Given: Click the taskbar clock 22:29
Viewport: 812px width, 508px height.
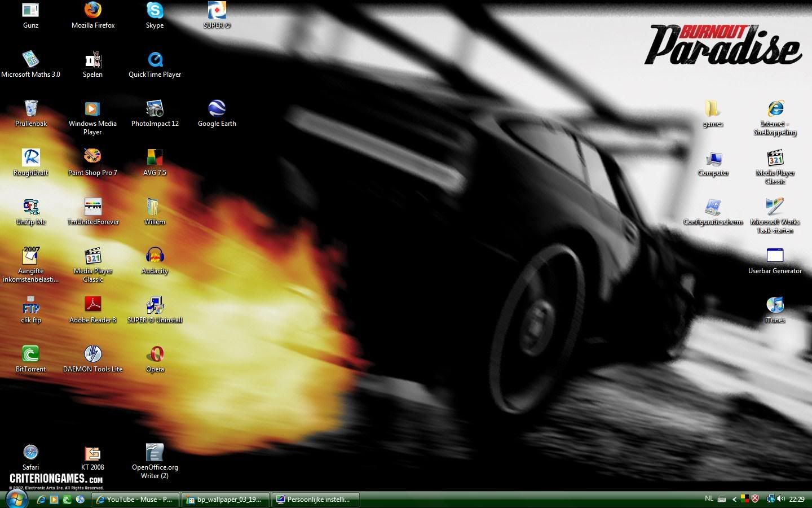Looking at the screenshot, I should click(797, 500).
